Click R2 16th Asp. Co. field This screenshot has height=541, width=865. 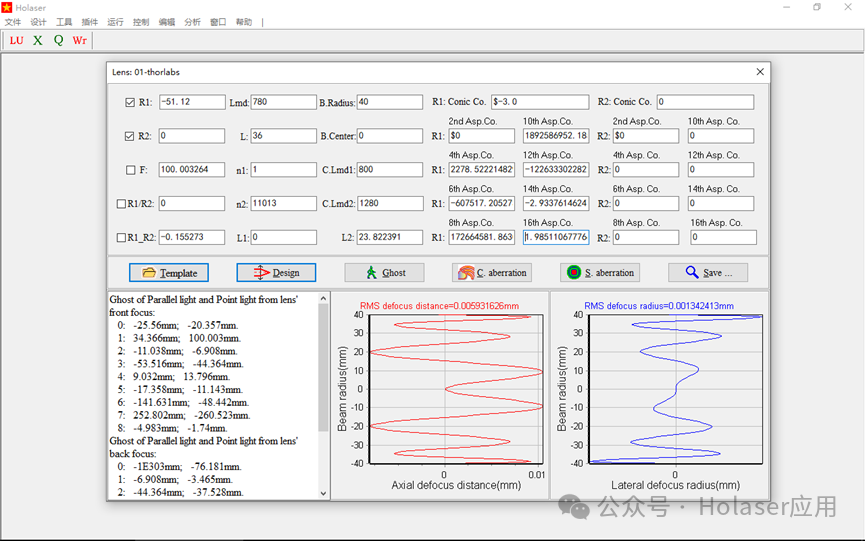click(x=723, y=237)
